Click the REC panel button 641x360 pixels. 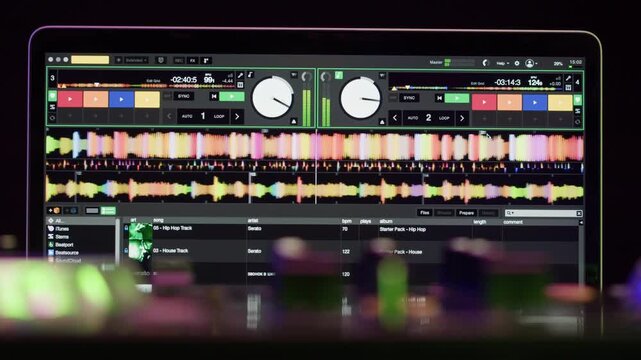179,60
